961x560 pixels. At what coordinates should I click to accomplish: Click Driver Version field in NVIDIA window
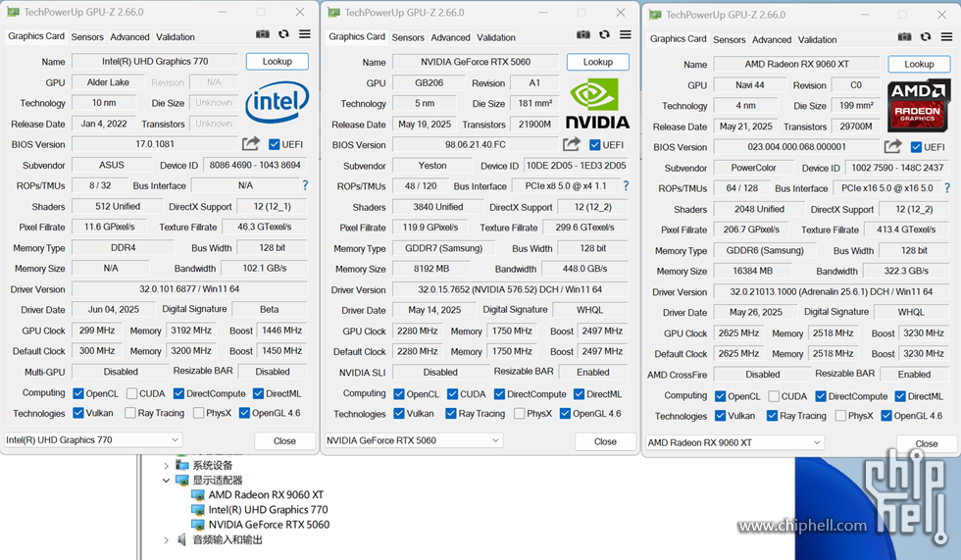pos(510,289)
